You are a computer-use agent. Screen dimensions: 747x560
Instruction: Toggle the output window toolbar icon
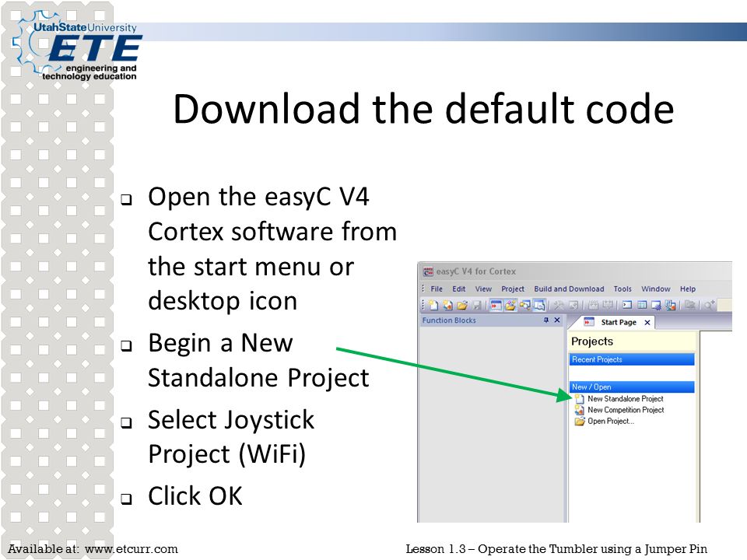539,305
